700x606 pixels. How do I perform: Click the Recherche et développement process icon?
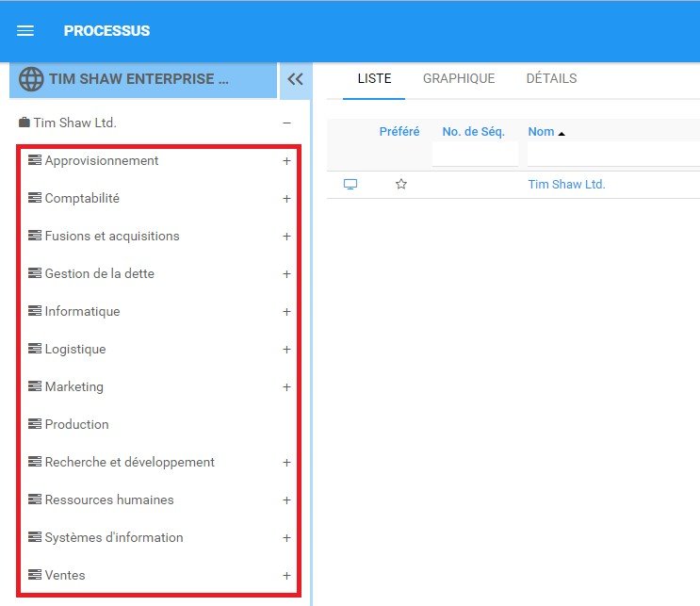35,462
